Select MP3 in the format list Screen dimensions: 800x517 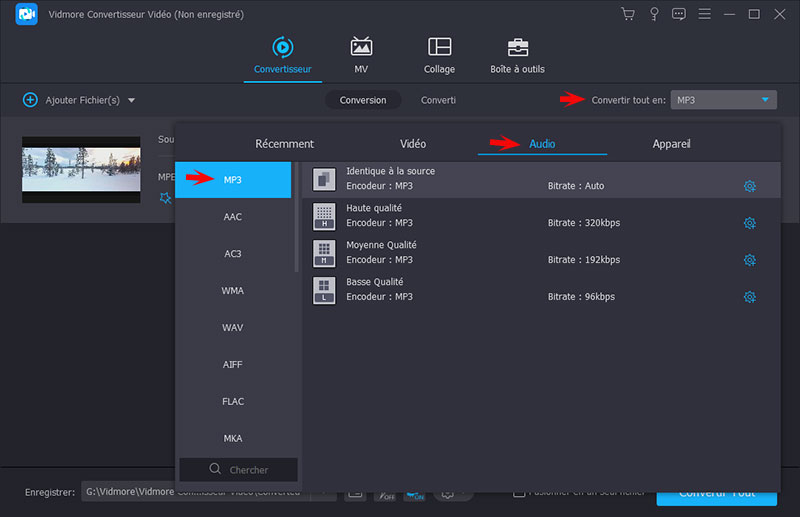click(233, 180)
